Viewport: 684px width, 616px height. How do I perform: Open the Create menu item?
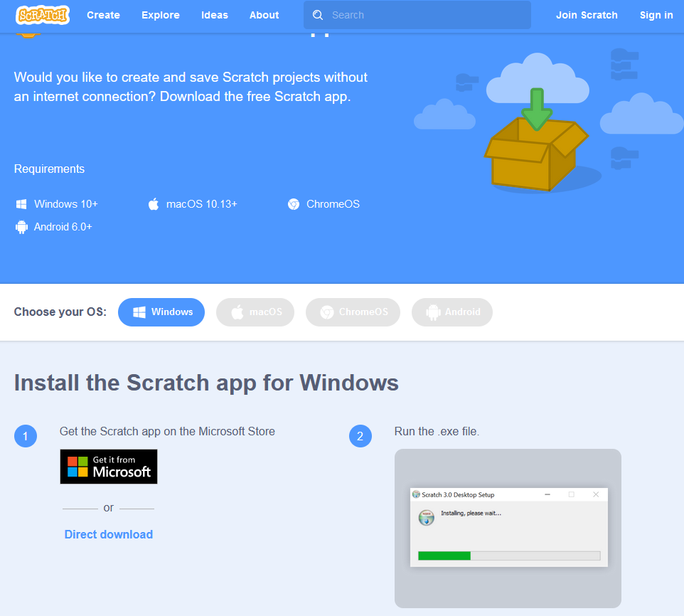(103, 15)
